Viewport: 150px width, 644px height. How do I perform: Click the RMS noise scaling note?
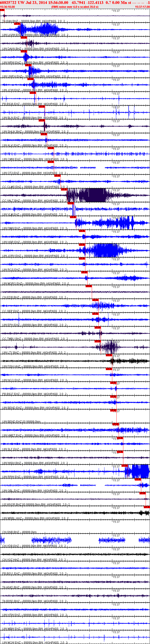(x=75, y=7)
